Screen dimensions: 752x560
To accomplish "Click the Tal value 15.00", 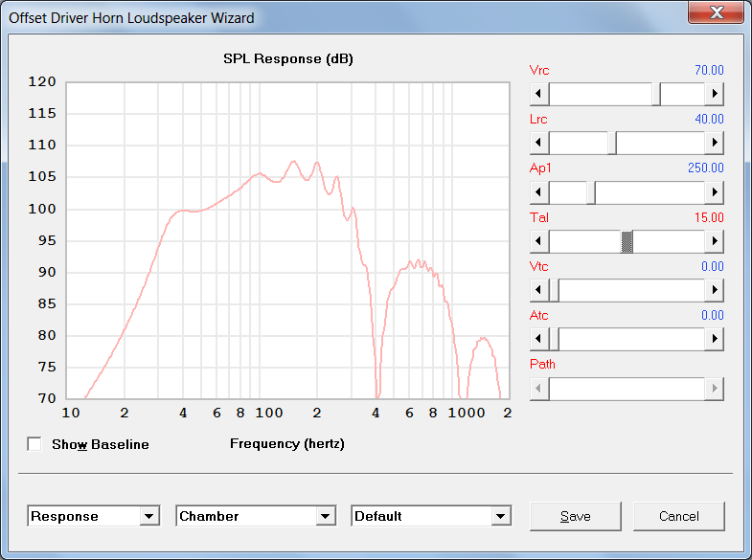I will pos(709,217).
